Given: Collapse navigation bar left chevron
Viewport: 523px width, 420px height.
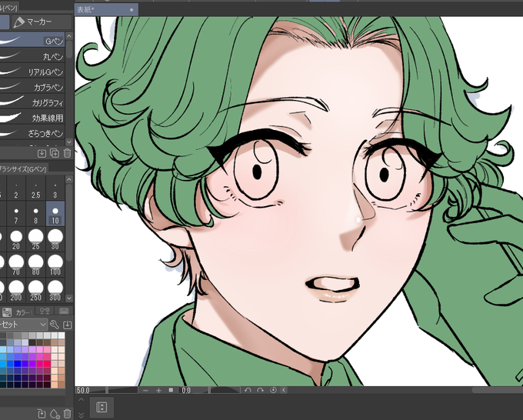Looking at the screenshot, I should pyautogui.click(x=284, y=390).
